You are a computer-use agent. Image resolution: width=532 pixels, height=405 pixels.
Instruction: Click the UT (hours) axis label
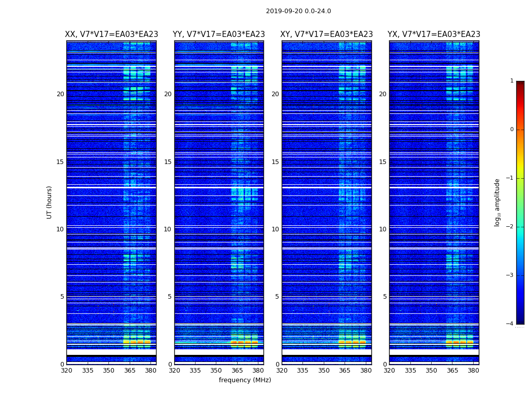click(x=50, y=202)
